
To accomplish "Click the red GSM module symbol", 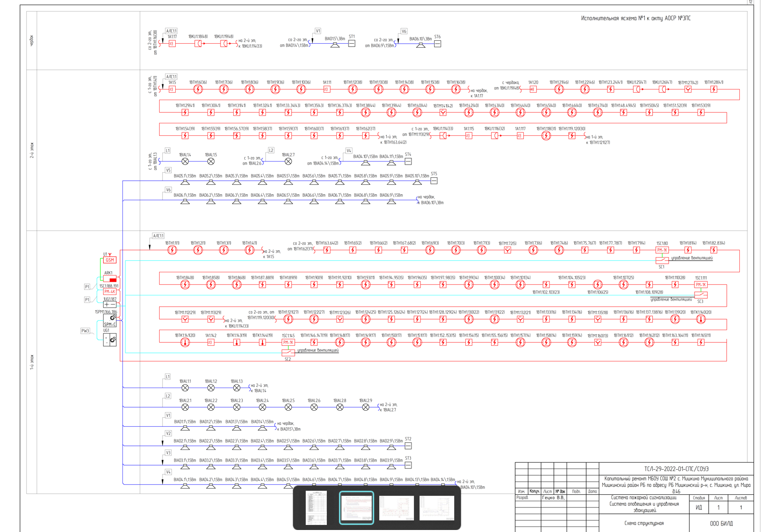I will (x=110, y=260).
